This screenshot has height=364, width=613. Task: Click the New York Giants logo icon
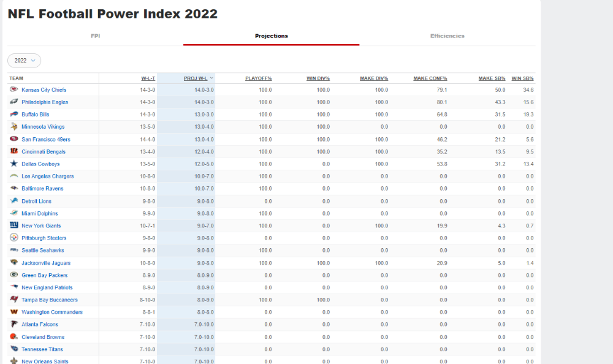[14, 226]
